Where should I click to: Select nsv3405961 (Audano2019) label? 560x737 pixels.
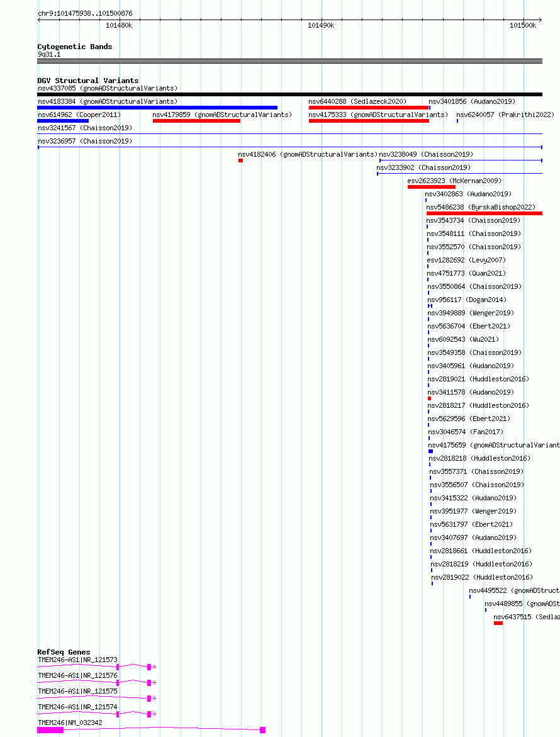coord(470,365)
